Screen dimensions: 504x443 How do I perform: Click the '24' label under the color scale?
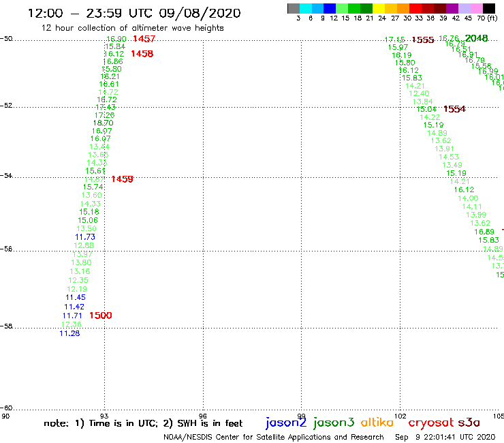tap(382, 18)
